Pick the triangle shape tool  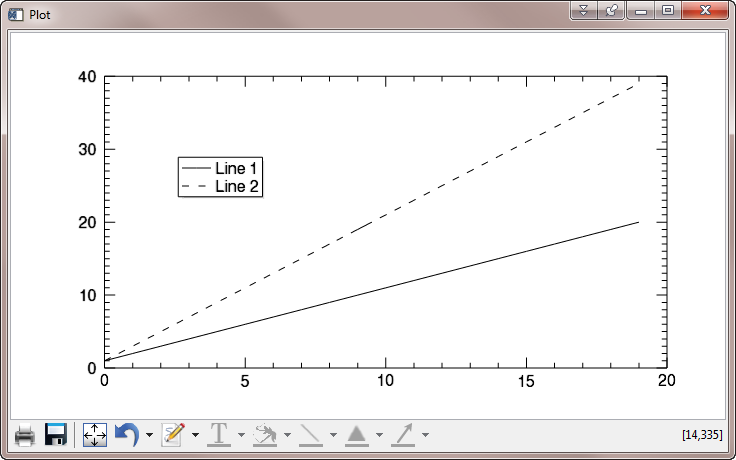357,435
